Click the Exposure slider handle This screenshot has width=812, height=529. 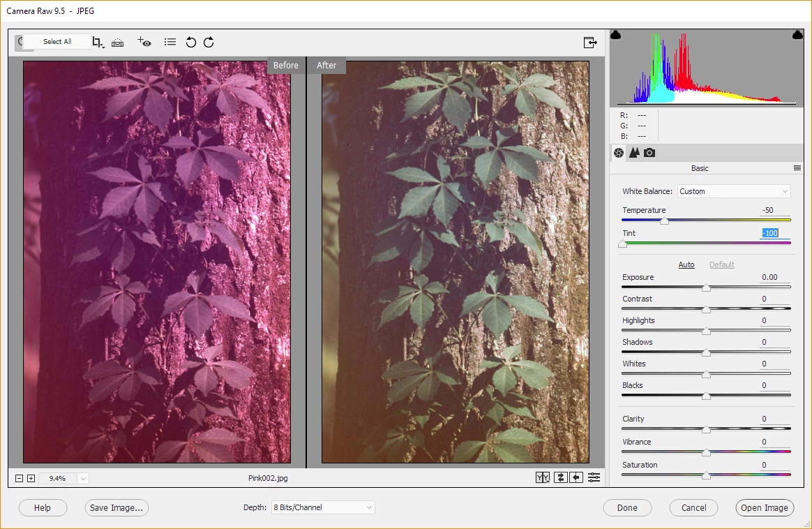706,288
